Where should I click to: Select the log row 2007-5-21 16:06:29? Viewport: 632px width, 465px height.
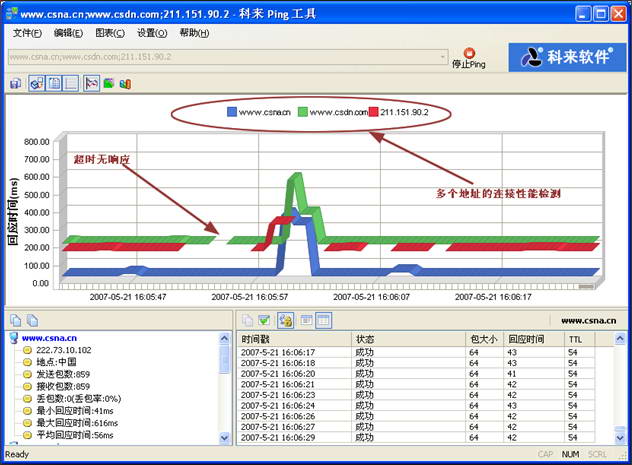click(416, 437)
